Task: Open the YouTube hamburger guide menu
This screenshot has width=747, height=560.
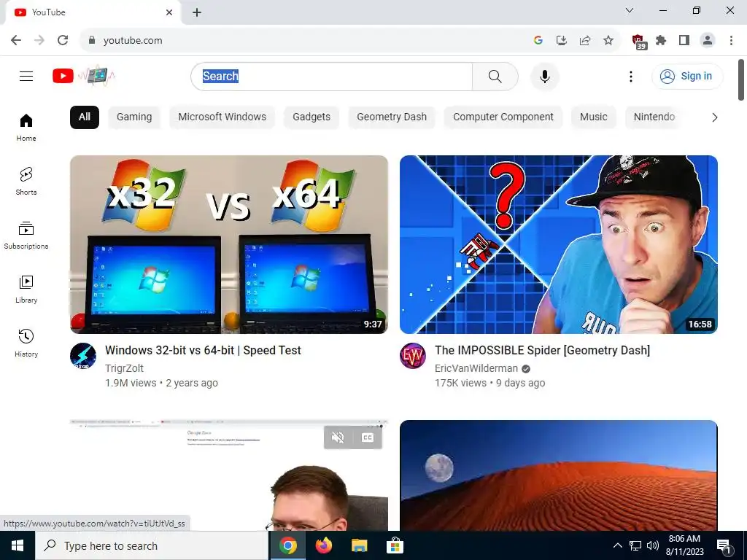Action: (26, 76)
